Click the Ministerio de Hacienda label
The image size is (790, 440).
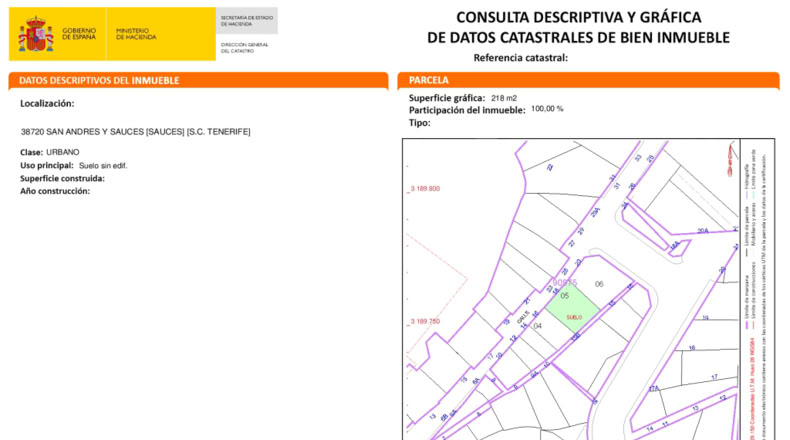point(136,34)
